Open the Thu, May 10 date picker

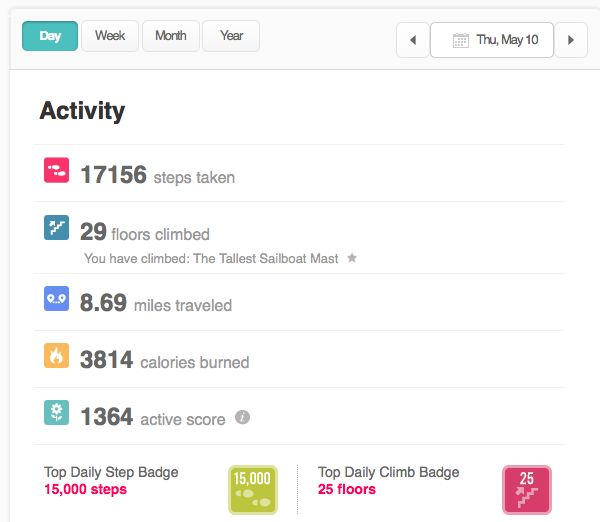[492, 40]
